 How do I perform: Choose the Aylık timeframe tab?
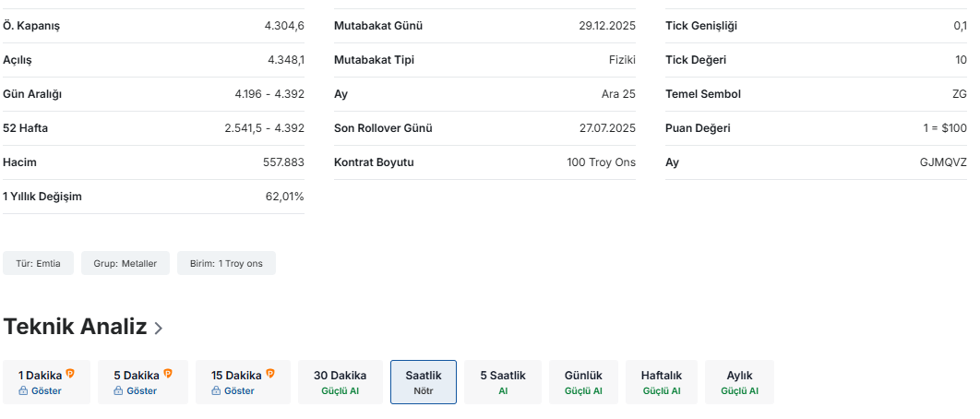[739, 382]
